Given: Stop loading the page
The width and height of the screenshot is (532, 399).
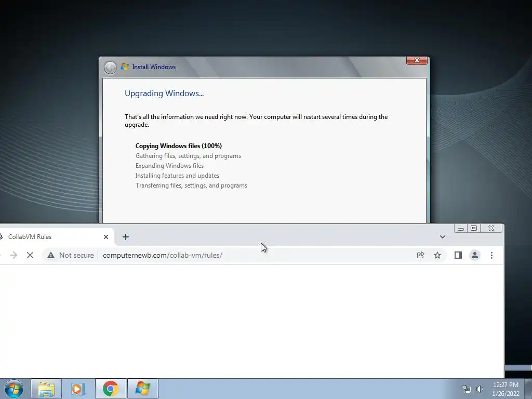Looking at the screenshot, I should click(30, 255).
